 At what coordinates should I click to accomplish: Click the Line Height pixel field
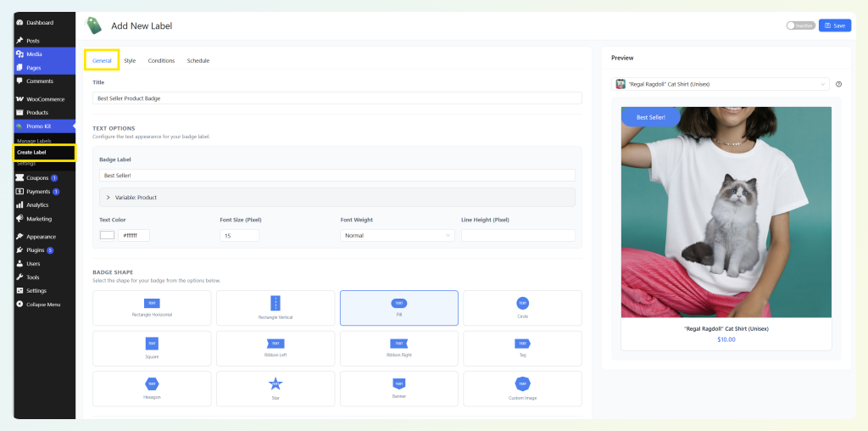tap(518, 236)
